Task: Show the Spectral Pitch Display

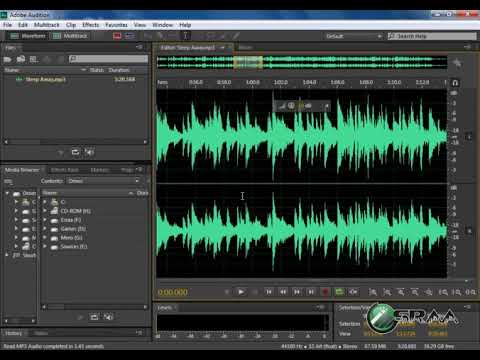Action: pos(130,36)
